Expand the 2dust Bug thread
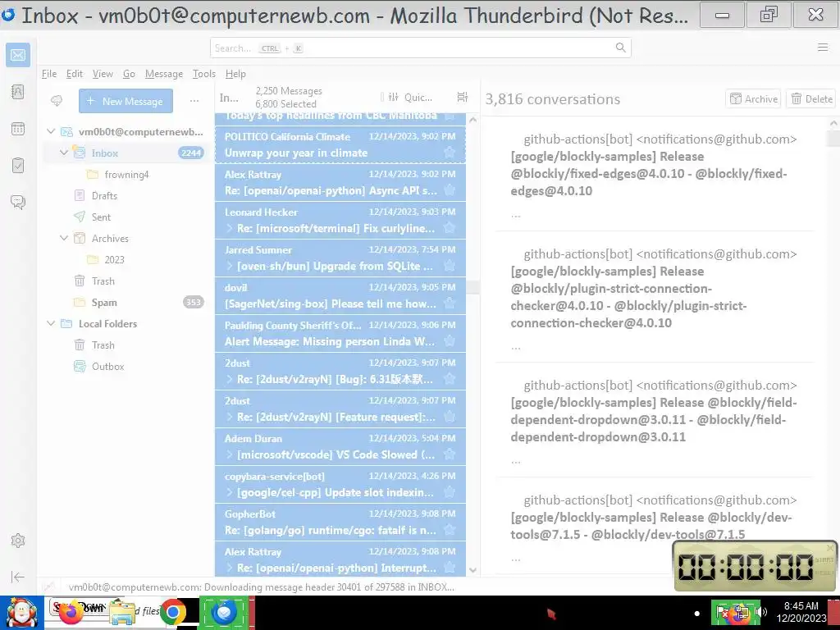840x630 pixels. [x=230, y=379]
